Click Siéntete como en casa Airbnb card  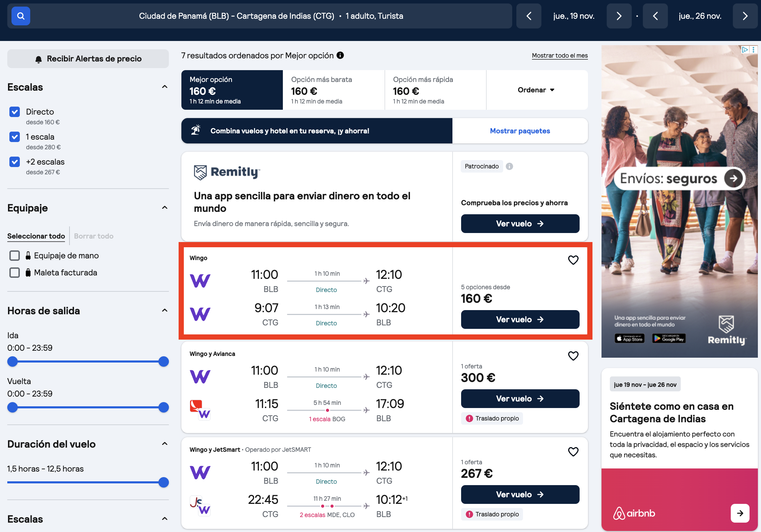coord(679,449)
